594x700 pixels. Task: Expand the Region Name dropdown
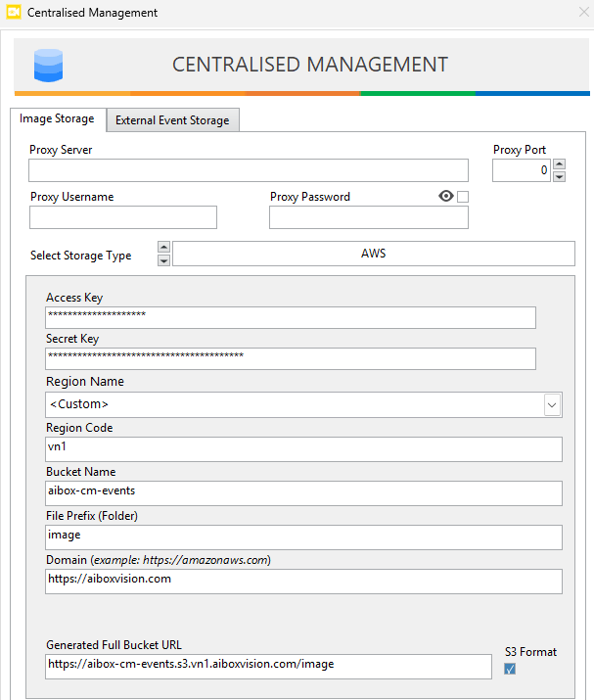tap(552, 404)
